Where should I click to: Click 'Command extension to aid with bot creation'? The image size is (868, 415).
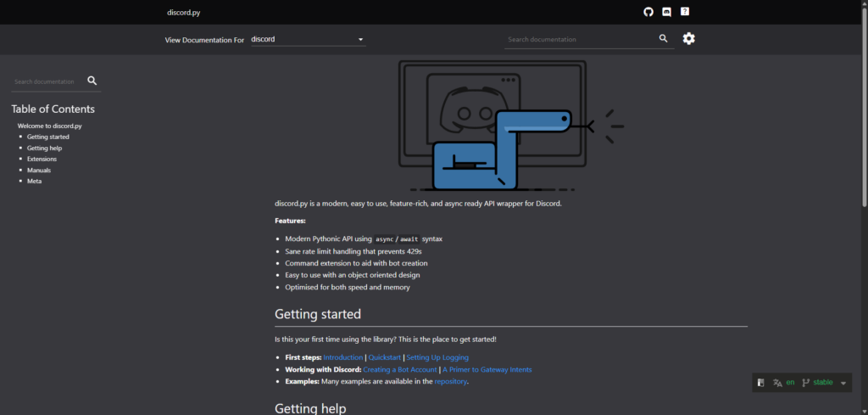[356, 263]
